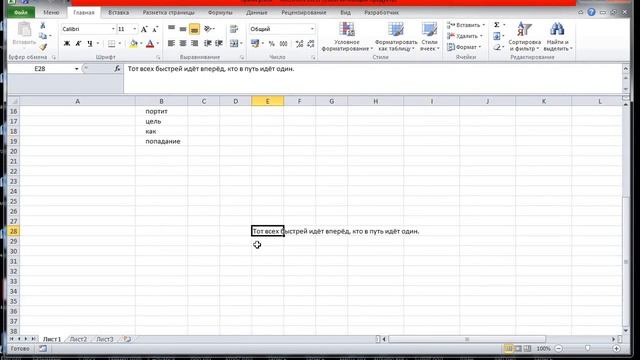The image size is (640, 360).
Task: Click zoom out minus button
Action: pos(559,349)
